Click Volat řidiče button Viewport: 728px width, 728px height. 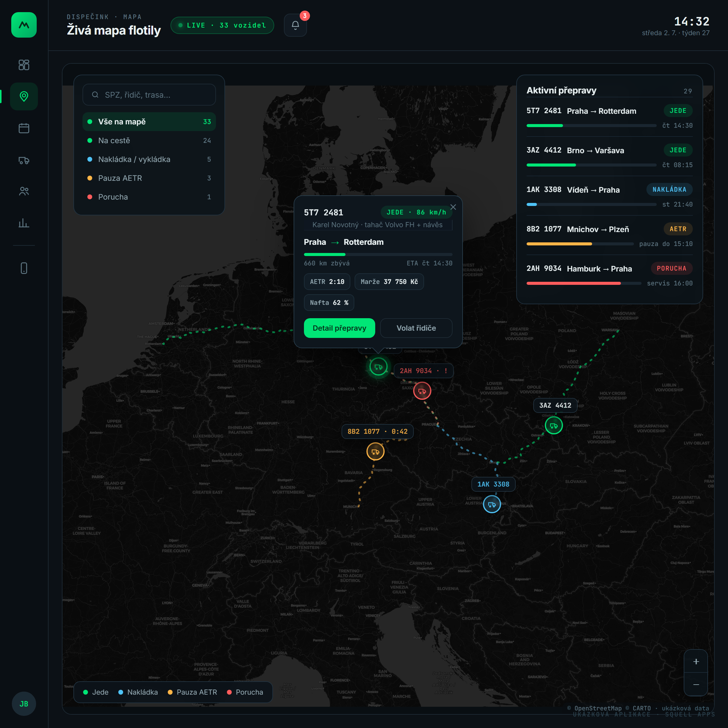(x=416, y=328)
